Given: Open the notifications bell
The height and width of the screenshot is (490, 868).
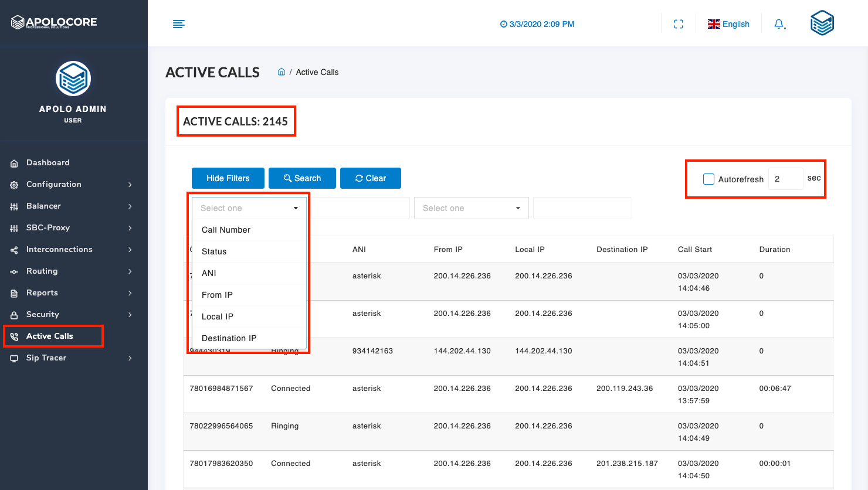Looking at the screenshot, I should pos(779,24).
